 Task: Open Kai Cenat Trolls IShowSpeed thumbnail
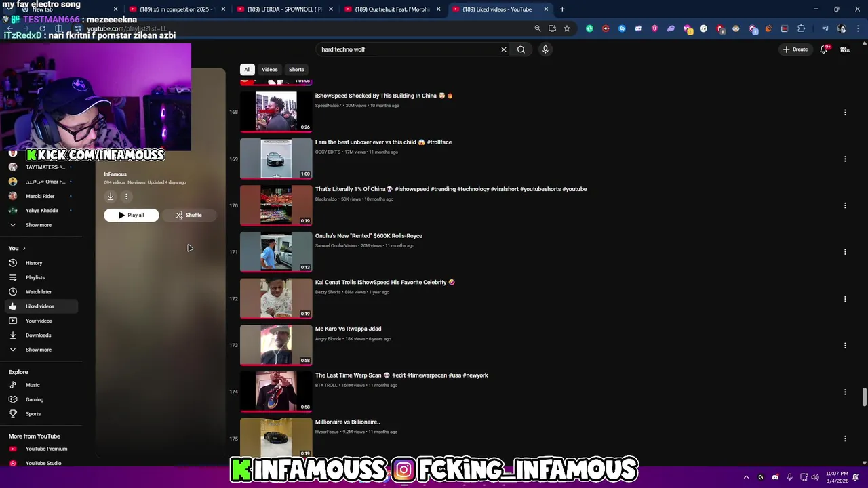[x=276, y=298]
